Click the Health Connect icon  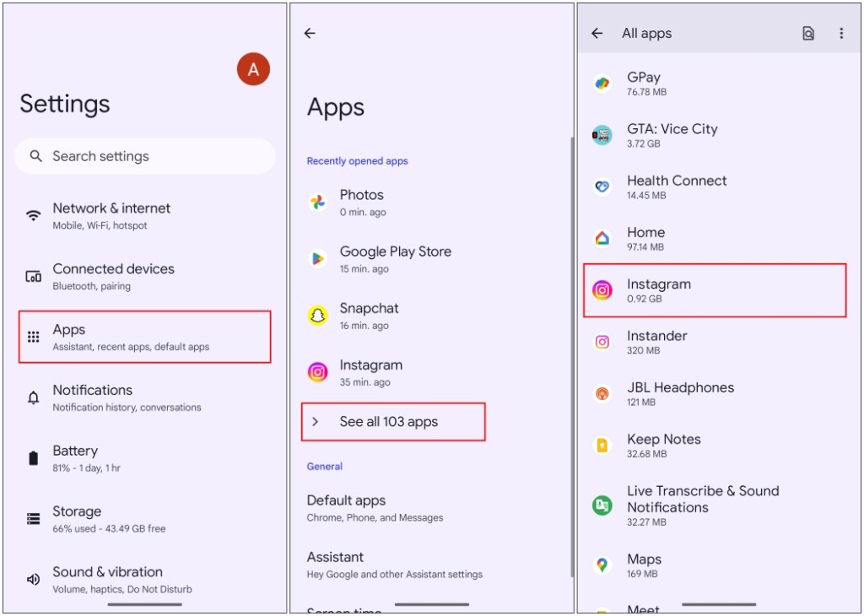tap(602, 186)
